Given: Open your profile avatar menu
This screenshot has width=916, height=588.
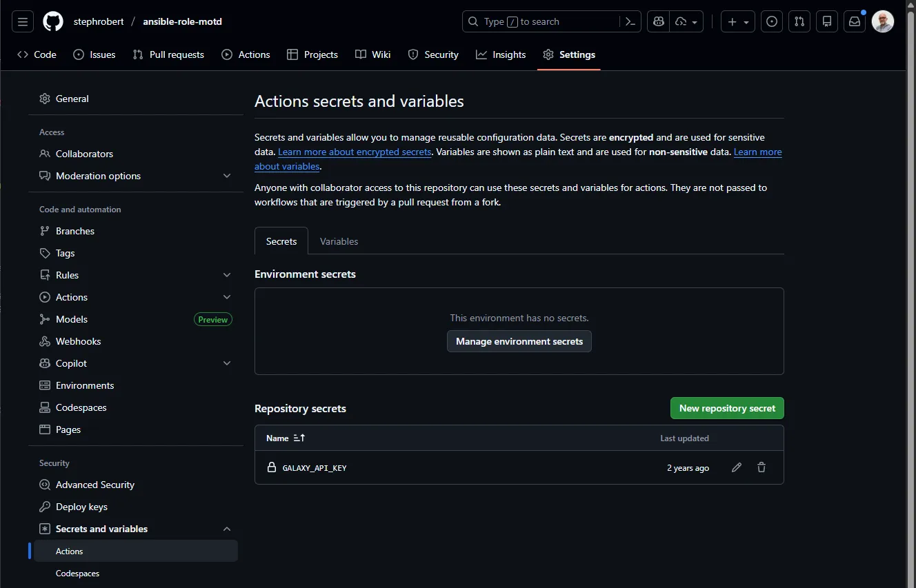Looking at the screenshot, I should click(883, 21).
